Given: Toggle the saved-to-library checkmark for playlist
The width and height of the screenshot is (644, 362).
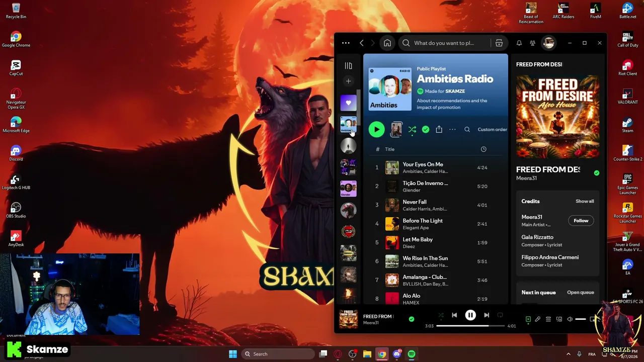Looking at the screenshot, I should (426, 130).
